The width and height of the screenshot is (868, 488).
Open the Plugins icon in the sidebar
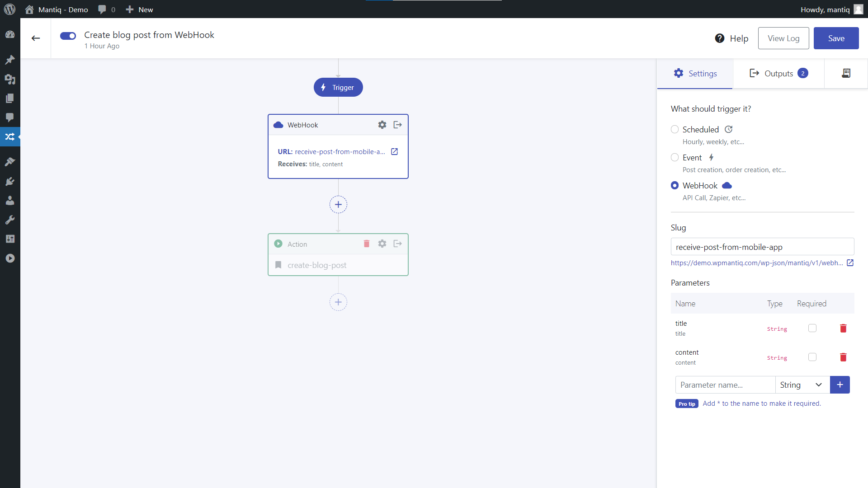point(10,181)
